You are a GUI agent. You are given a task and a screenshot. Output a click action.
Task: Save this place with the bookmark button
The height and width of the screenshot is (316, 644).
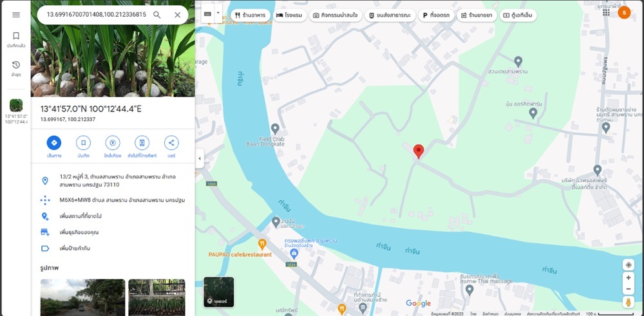83,143
